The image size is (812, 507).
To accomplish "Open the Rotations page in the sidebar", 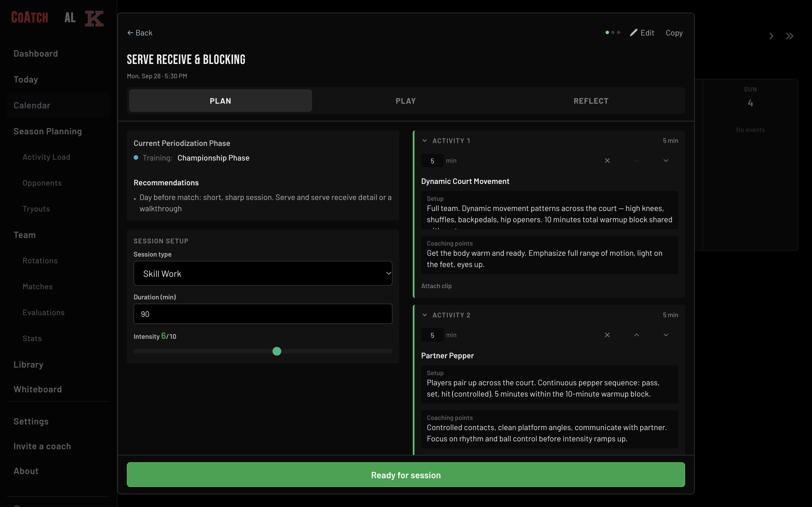I will (40, 261).
